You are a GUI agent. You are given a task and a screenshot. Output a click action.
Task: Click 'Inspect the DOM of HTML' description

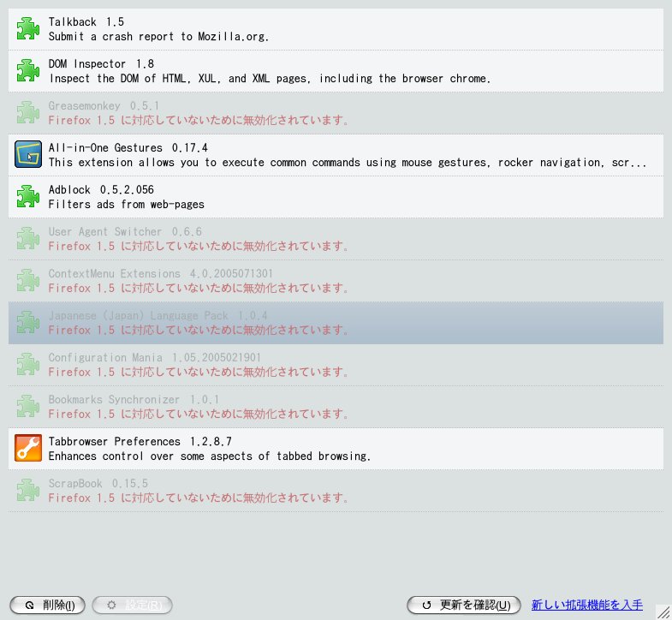point(270,79)
